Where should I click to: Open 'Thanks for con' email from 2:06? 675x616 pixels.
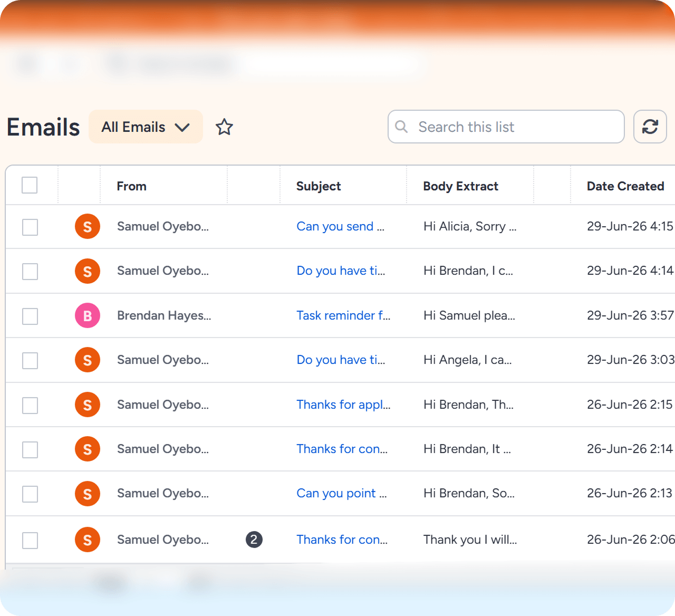click(x=342, y=540)
